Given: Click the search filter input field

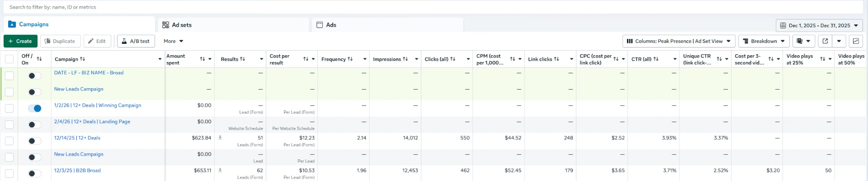Looking at the screenshot, I should [434, 7].
